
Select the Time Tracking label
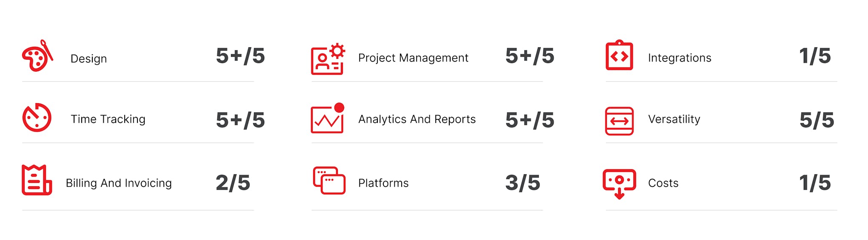pos(108,119)
